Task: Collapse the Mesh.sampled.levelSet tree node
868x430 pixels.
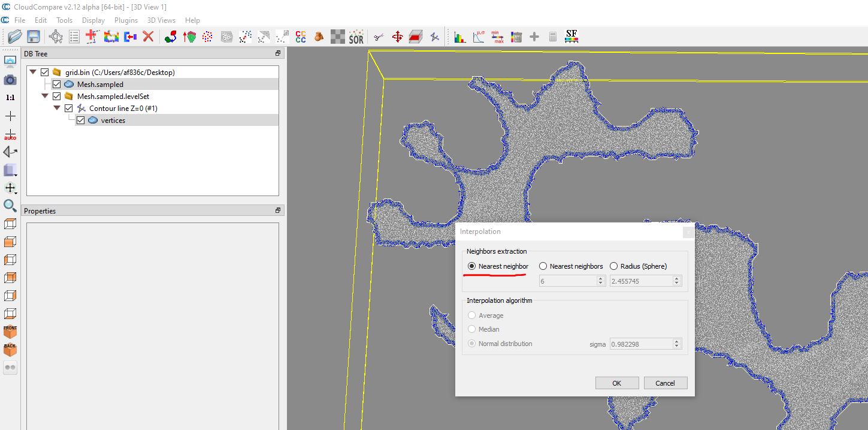Action: pyautogui.click(x=45, y=97)
